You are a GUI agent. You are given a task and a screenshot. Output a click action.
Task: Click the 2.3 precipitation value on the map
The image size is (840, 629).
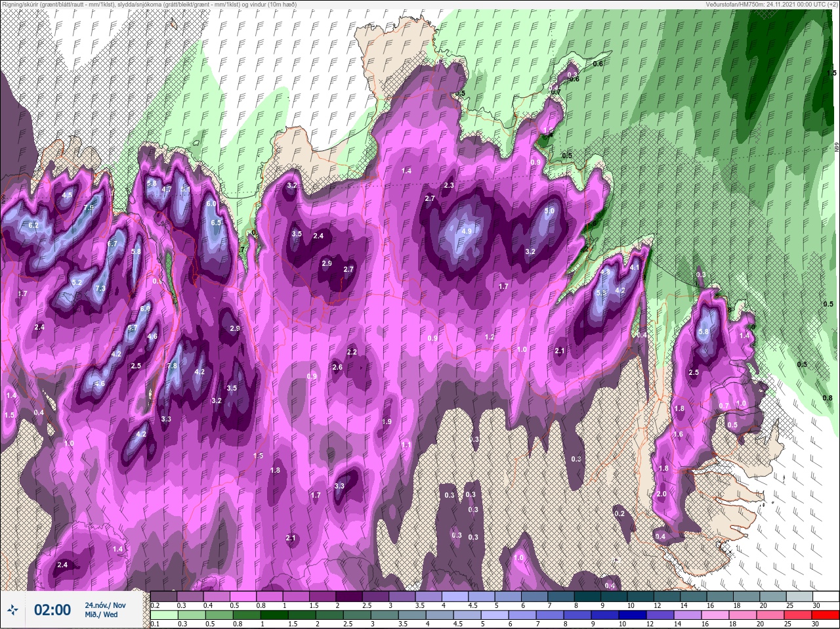(x=449, y=186)
